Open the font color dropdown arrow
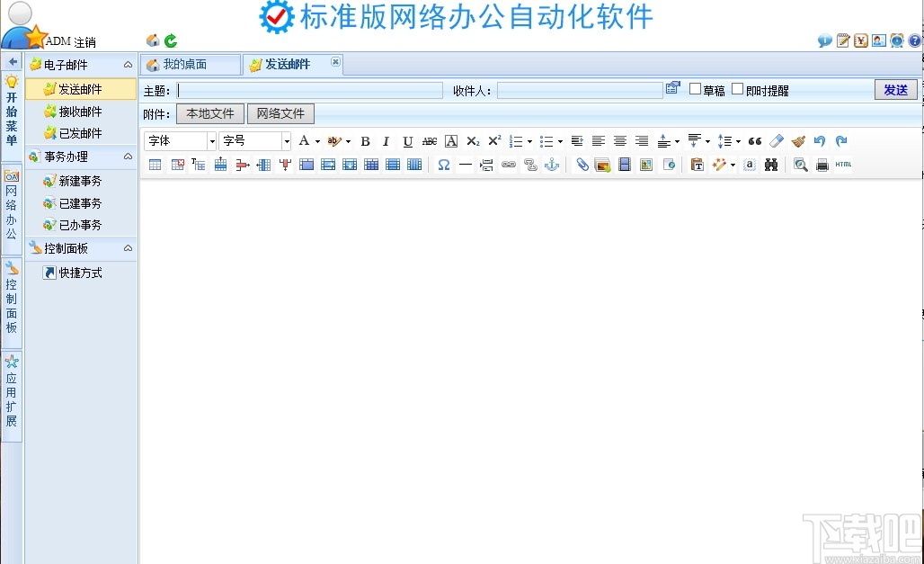Viewport: 924px width, 564px height. pos(317,141)
